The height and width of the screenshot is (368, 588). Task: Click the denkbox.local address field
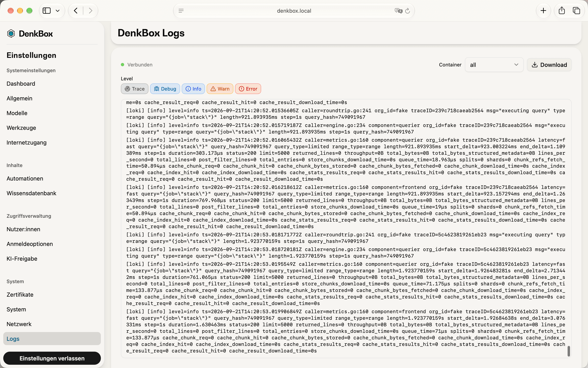[294, 11]
